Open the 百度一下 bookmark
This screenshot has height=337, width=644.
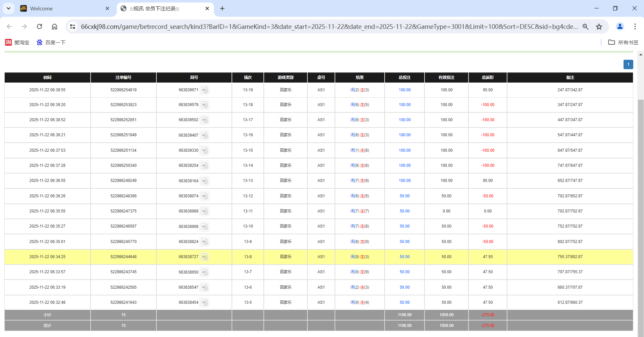51,42
